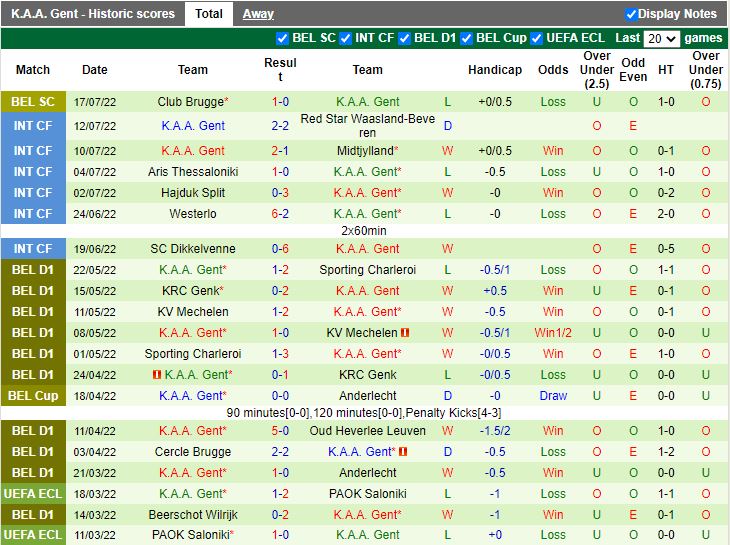Open Hajduk Split team link
This screenshot has height=545, width=730.
[193, 193]
